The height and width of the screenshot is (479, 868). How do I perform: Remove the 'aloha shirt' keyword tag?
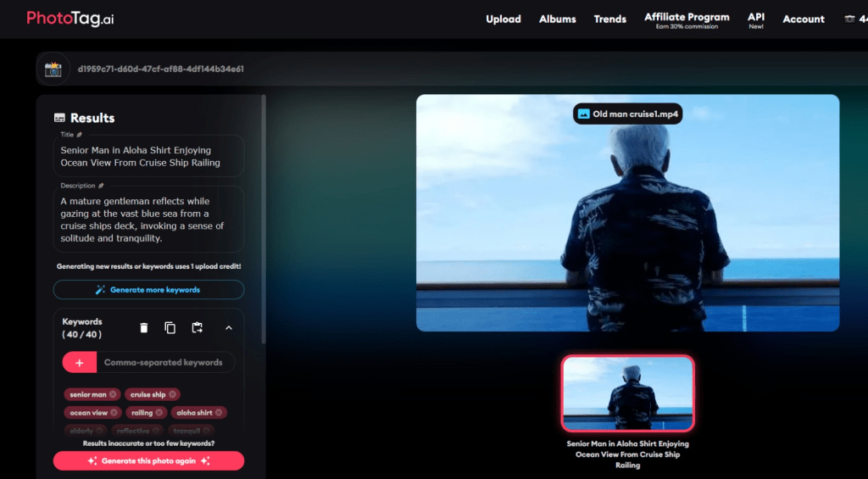tap(220, 413)
